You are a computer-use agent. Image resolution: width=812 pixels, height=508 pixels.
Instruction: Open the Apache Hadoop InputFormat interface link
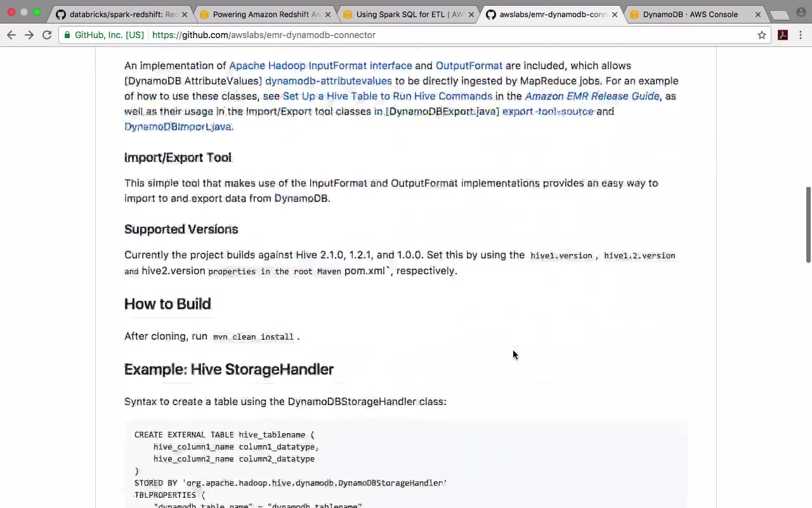[x=320, y=65]
